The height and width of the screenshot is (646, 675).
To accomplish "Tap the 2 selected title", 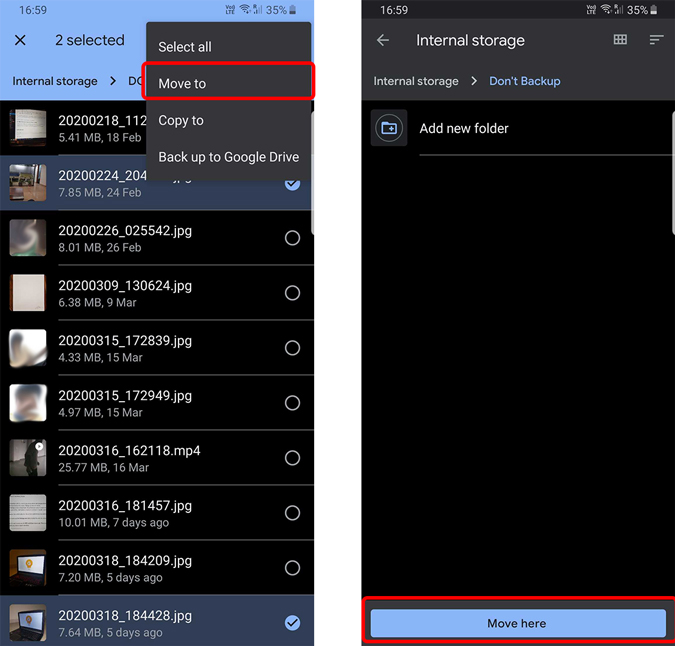I will tap(90, 40).
